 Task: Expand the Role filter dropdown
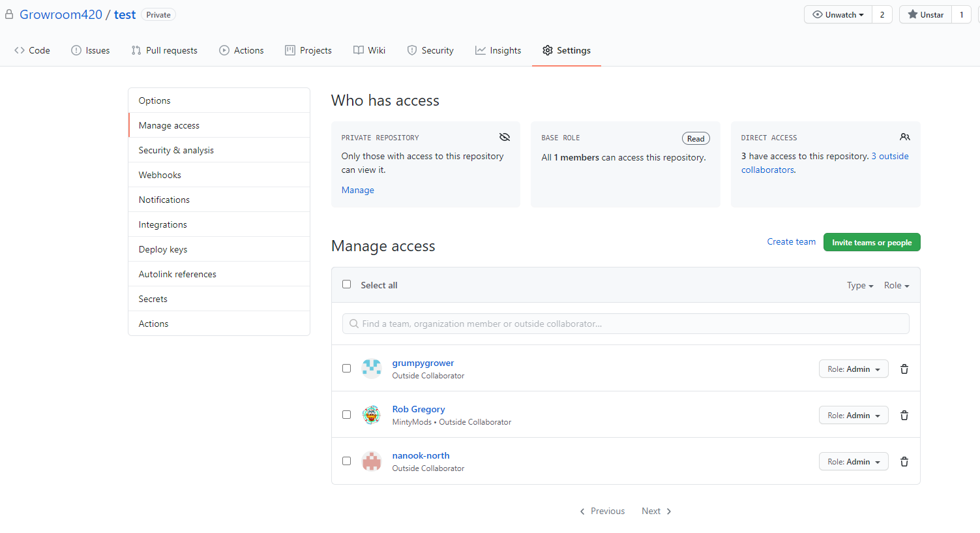click(896, 286)
